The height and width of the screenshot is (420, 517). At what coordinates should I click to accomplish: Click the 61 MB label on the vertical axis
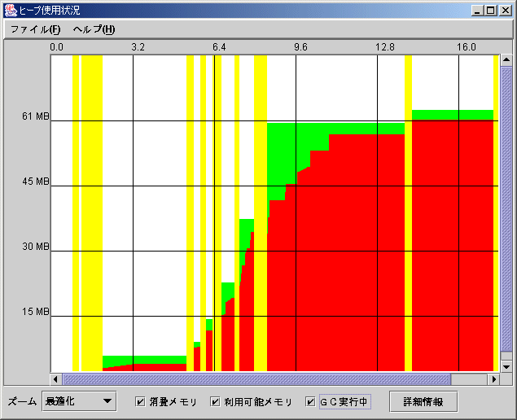pyautogui.click(x=35, y=117)
